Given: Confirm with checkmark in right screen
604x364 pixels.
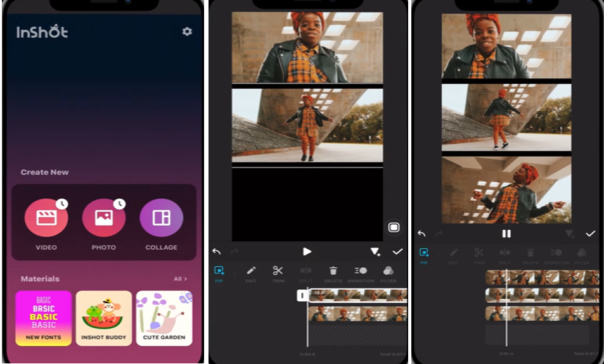Looking at the screenshot, I should [590, 234].
